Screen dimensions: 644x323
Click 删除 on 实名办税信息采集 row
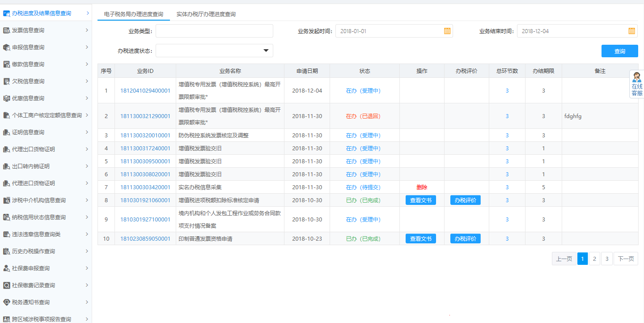pyautogui.click(x=421, y=187)
